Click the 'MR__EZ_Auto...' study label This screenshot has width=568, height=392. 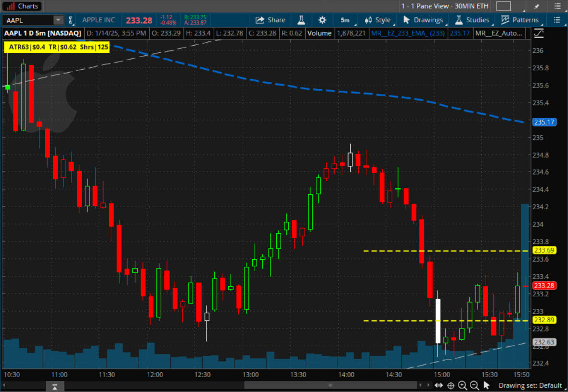point(499,33)
